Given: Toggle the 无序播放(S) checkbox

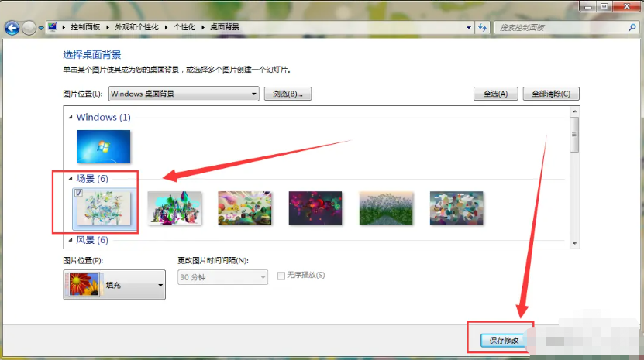Looking at the screenshot, I should (x=281, y=276).
